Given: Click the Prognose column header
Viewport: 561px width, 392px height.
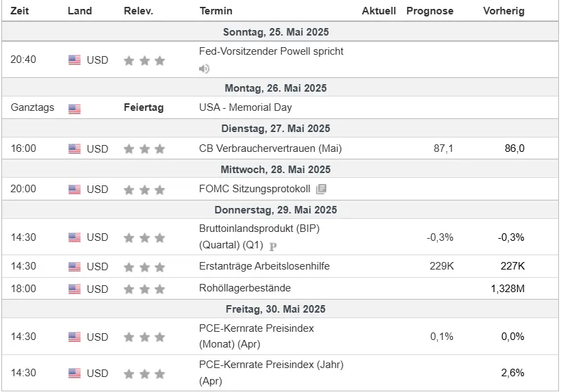Looking at the screenshot, I should coord(430,11).
